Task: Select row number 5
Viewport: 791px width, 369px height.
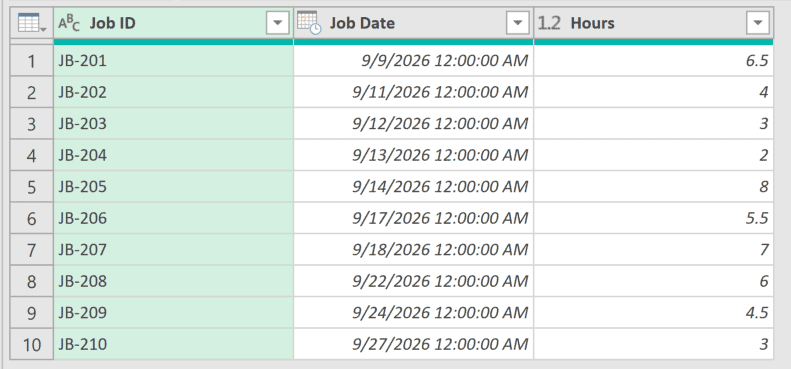Action: [x=32, y=187]
